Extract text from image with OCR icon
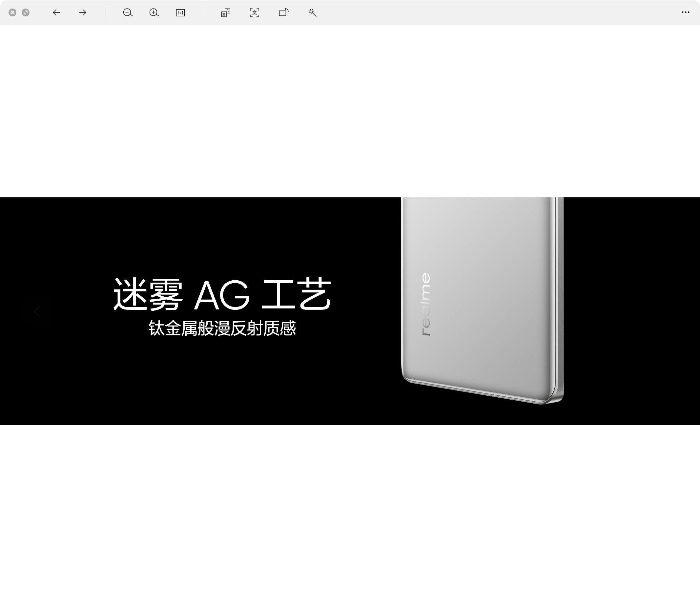The width and height of the screenshot is (700, 598). [x=255, y=13]
